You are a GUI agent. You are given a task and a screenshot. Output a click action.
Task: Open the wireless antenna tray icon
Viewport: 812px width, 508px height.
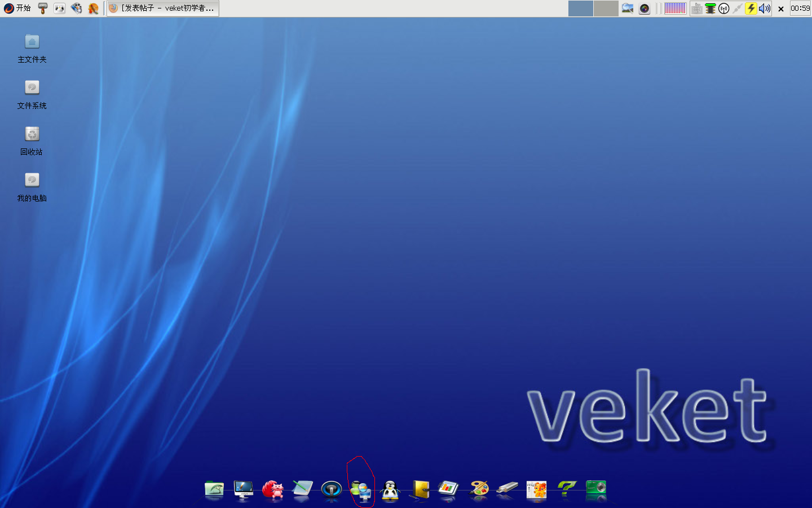click(724, 8)
